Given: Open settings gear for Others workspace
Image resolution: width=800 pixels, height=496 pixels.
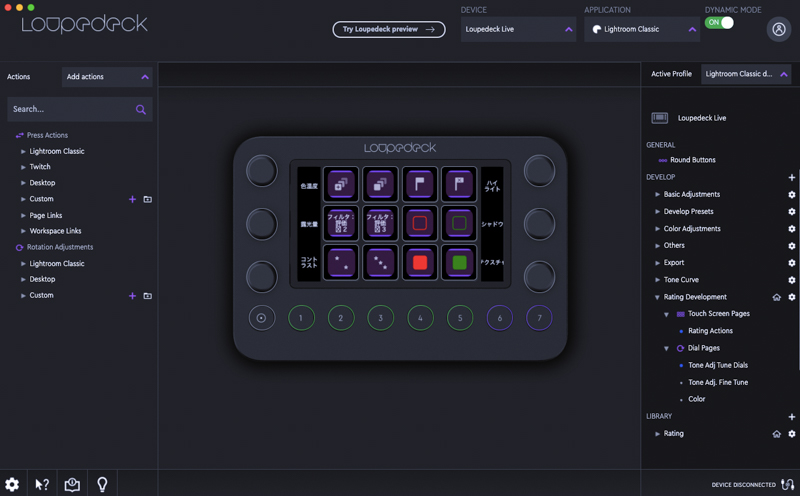Looking at the screenshot, I should [791, 245].
